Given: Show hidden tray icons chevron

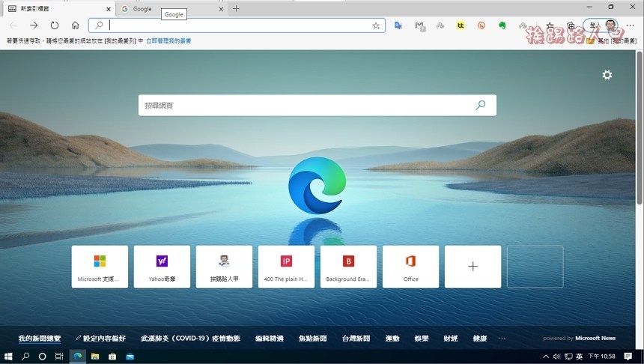Looking at the screenshot, I should click(546, 357).
